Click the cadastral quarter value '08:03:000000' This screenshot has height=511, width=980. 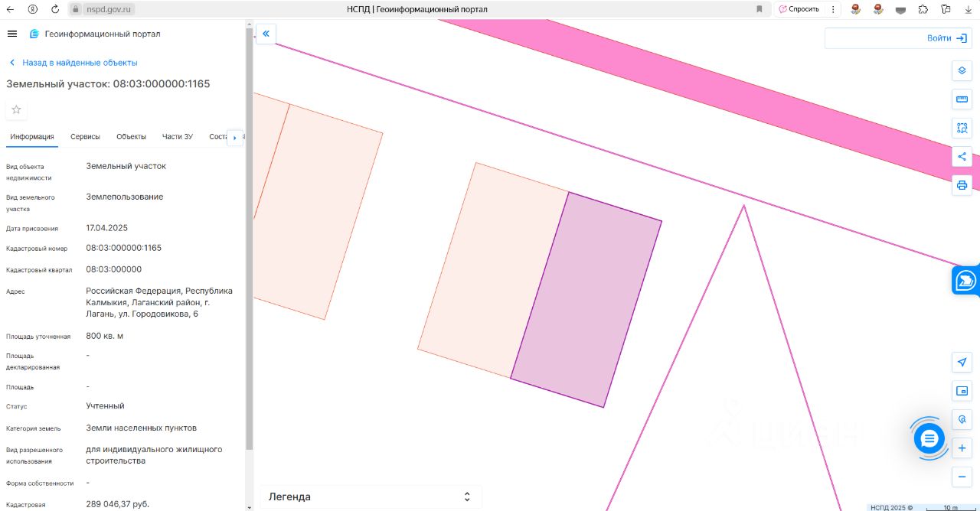point(114,269)
